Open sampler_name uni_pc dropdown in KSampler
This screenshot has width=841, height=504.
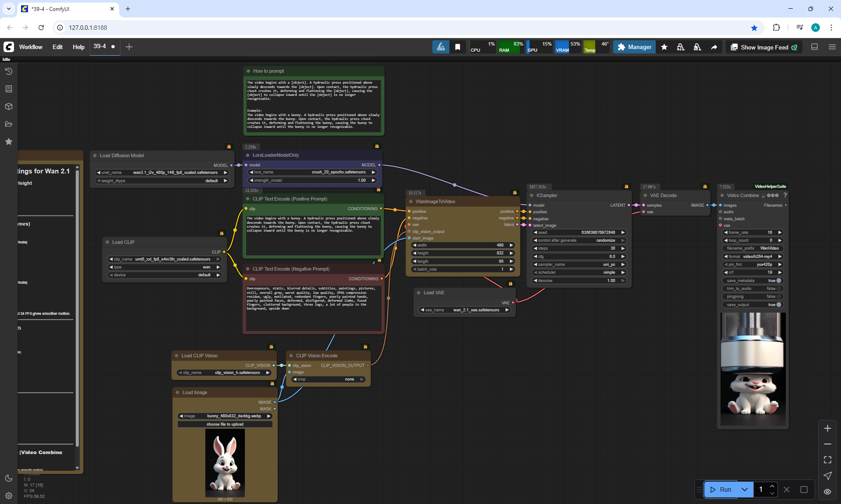[x=579, y=264]
